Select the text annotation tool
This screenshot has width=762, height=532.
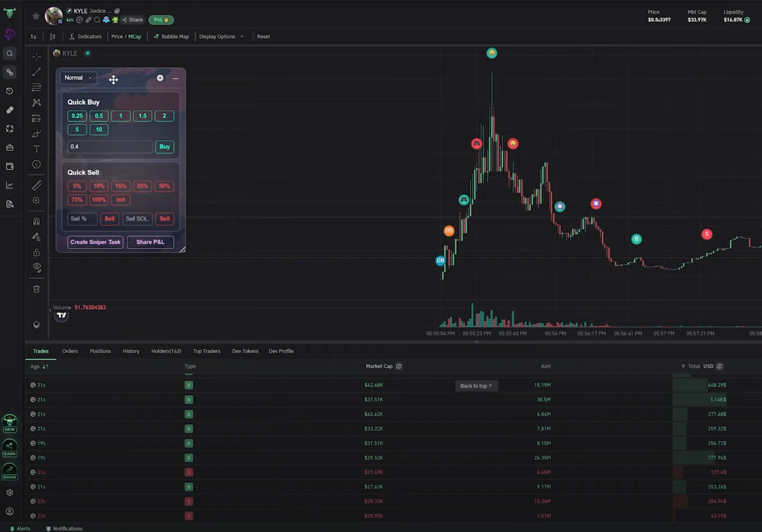pos(37,149)
